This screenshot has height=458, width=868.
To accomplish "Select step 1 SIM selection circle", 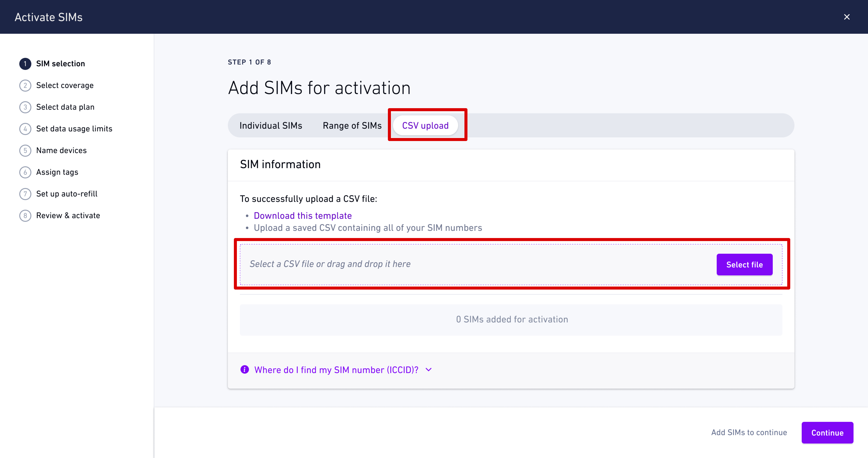I will [25, 64].
